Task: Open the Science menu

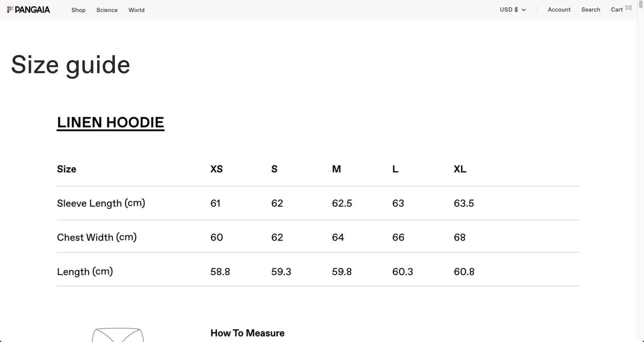Action: tap(107, 10)
